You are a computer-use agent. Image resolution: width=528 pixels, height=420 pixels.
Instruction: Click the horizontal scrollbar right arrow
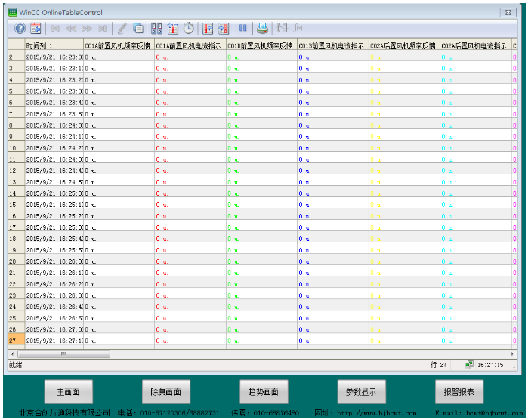(512, 354)
